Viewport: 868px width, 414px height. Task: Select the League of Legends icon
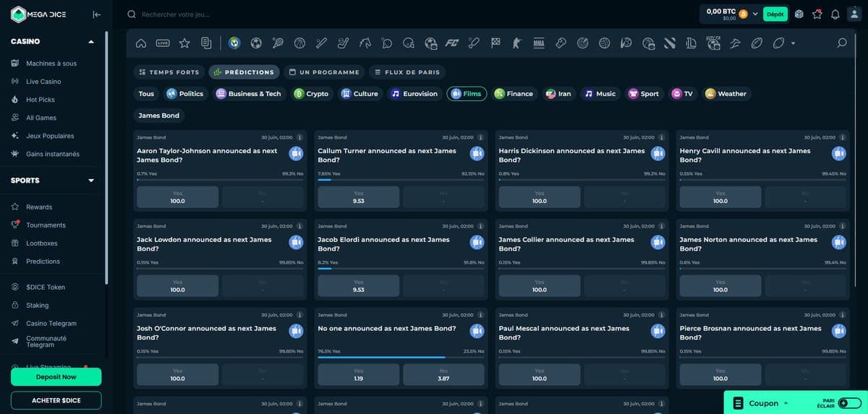(691, 43)
